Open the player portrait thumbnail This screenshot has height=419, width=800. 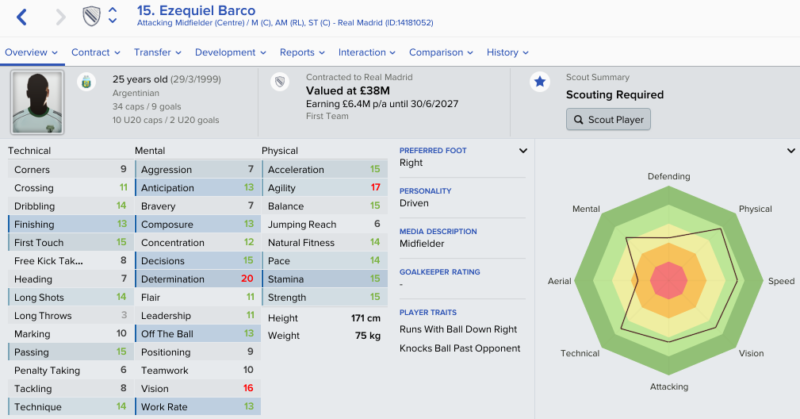pyautogui.click(x=37, y=103)
